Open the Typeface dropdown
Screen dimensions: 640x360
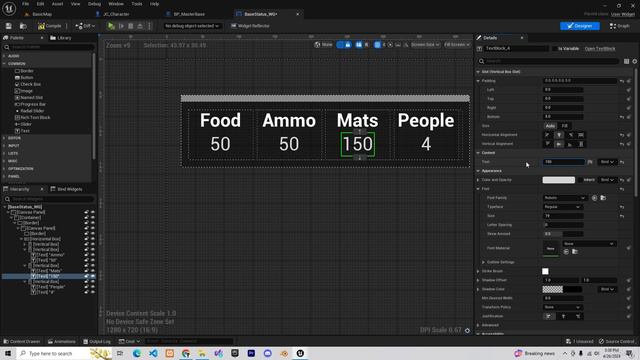[562, 207]
